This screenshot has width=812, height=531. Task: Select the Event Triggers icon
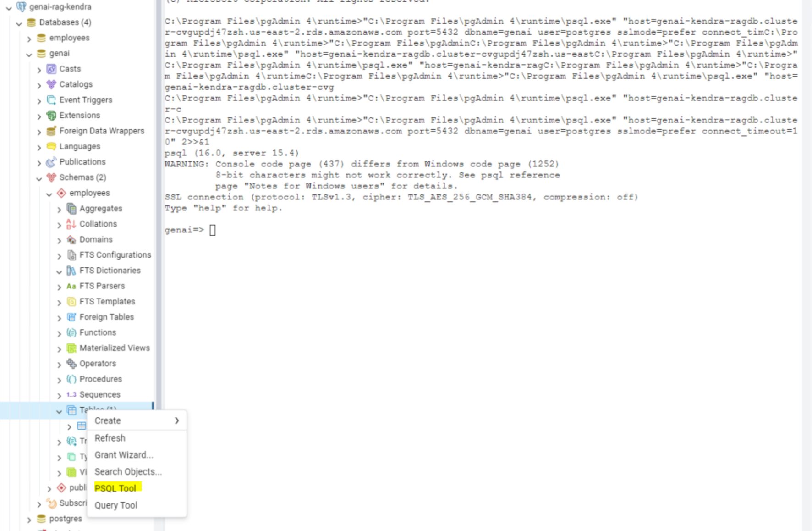coord(50,100)
